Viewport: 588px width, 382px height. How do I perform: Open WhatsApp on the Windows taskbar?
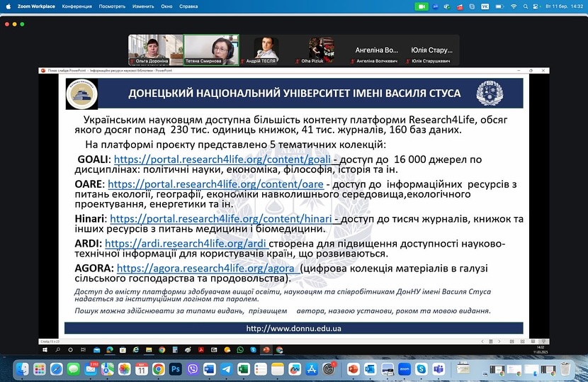click(240, 349)
